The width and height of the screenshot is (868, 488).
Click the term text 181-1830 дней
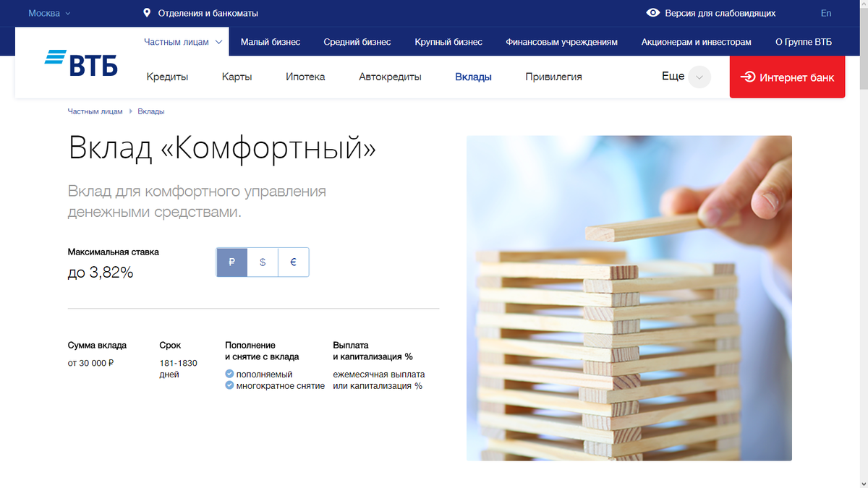click(179, 369)
